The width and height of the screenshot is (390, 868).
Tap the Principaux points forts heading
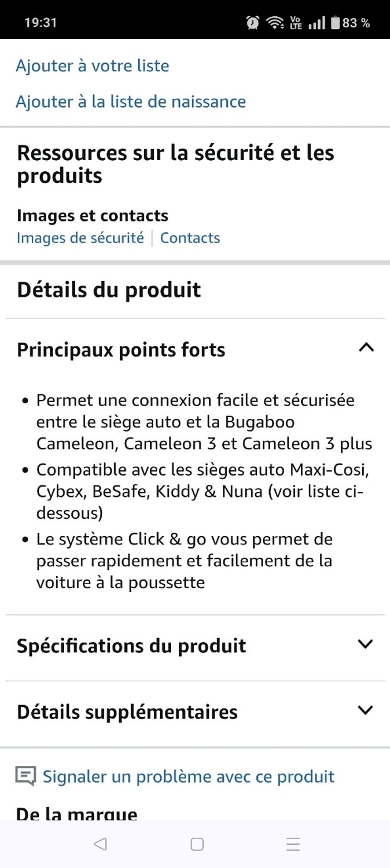pos(121,350)
